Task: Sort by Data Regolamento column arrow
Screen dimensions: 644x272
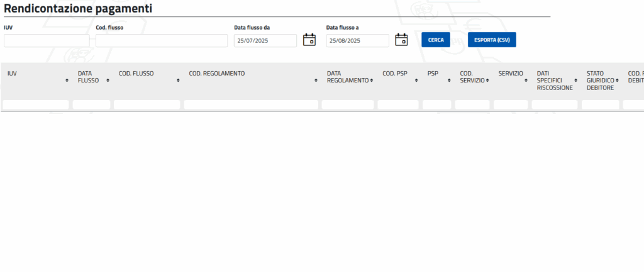Action: [372, 81]
